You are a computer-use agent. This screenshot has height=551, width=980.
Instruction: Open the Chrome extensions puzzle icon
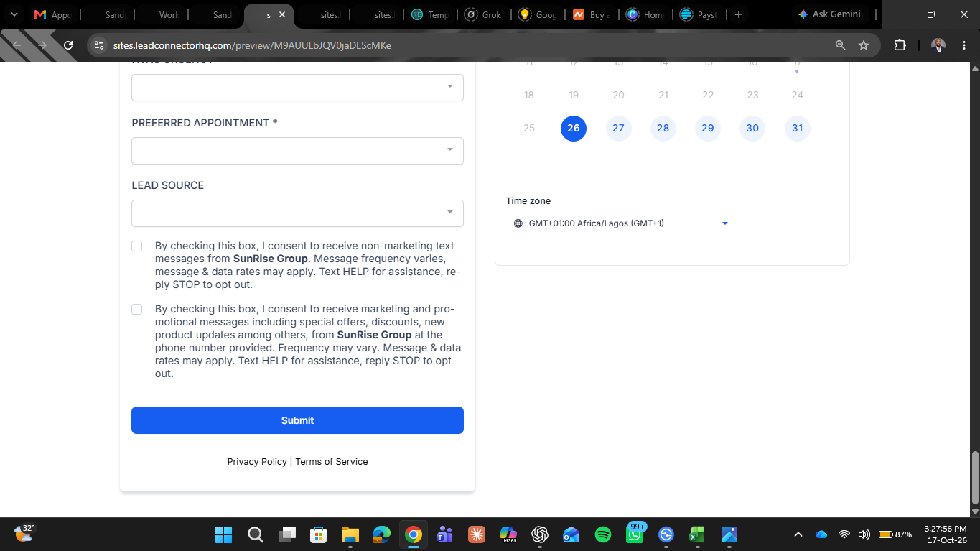click(x=900, y=45)
